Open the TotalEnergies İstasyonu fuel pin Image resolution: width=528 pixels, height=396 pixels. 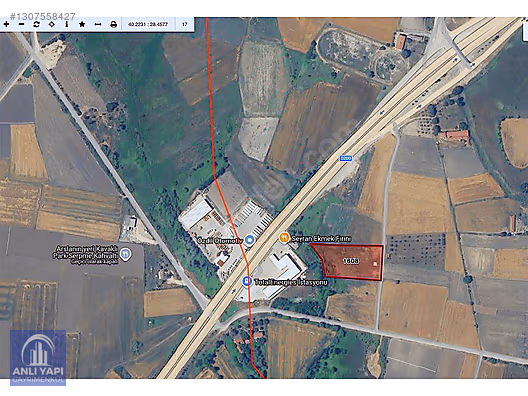click(248, 281)
